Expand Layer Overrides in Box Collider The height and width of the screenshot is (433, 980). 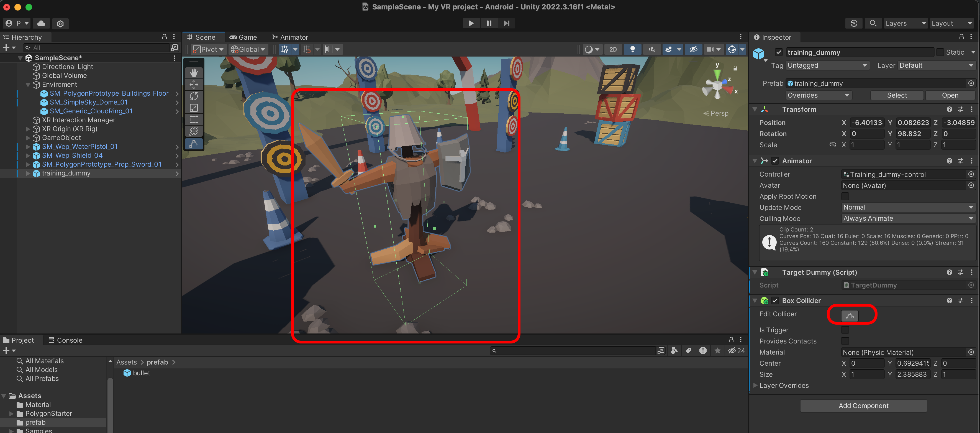tap(755, 385)
